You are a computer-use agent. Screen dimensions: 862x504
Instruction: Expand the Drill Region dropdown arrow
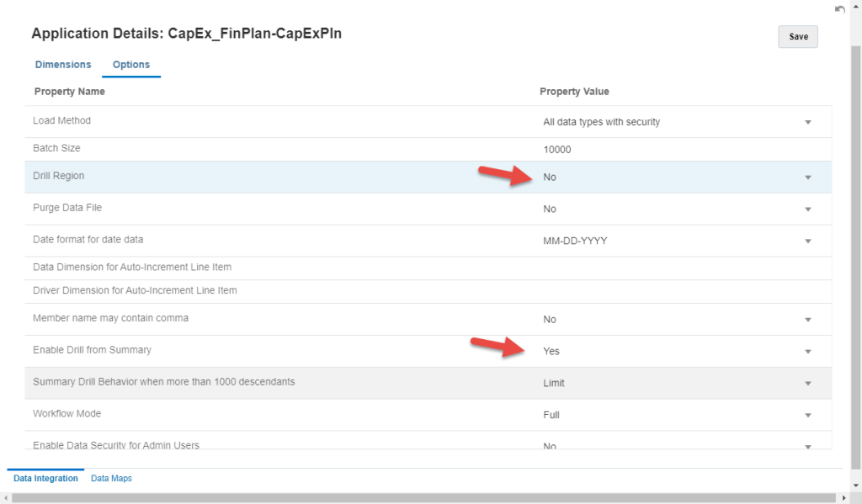tap(807, 178)
